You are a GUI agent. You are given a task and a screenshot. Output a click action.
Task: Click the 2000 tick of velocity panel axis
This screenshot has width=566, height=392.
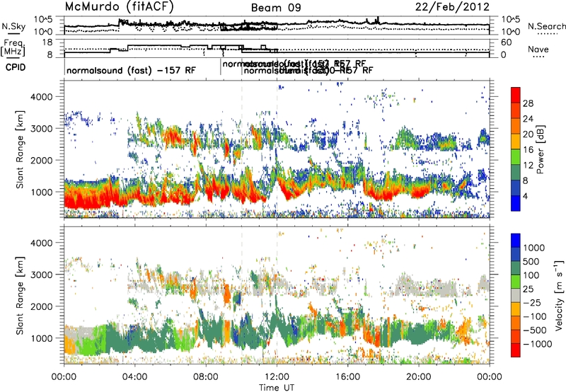click(42, 306)
